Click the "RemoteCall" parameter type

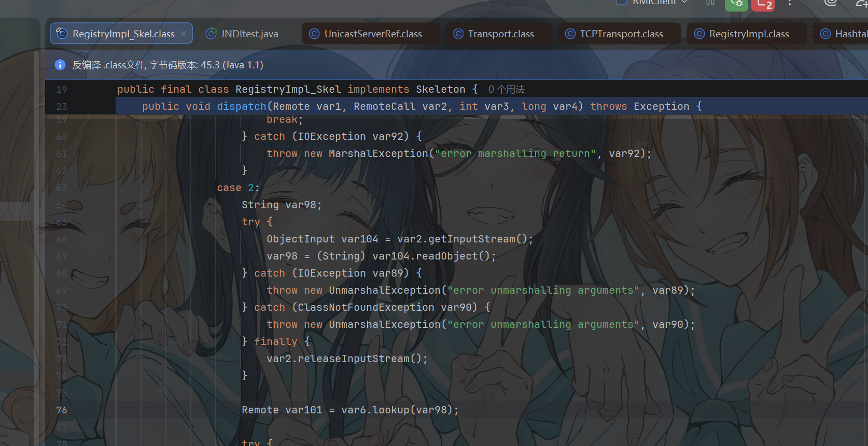(385, 107)
